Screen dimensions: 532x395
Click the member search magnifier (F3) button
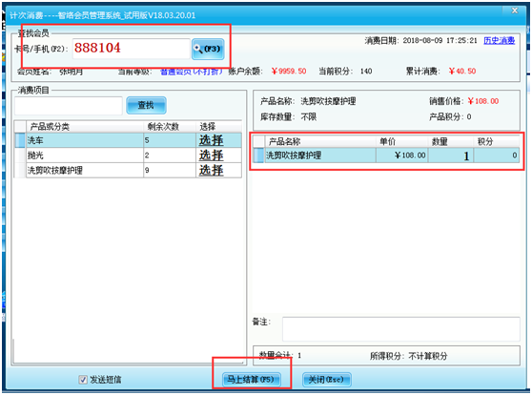pyautogui.click(x=208, y=49)
